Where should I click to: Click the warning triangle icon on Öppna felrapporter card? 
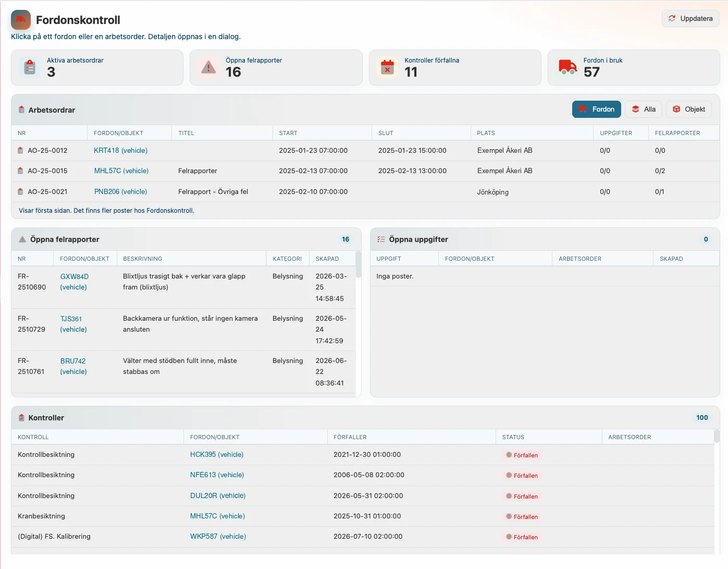208,67
